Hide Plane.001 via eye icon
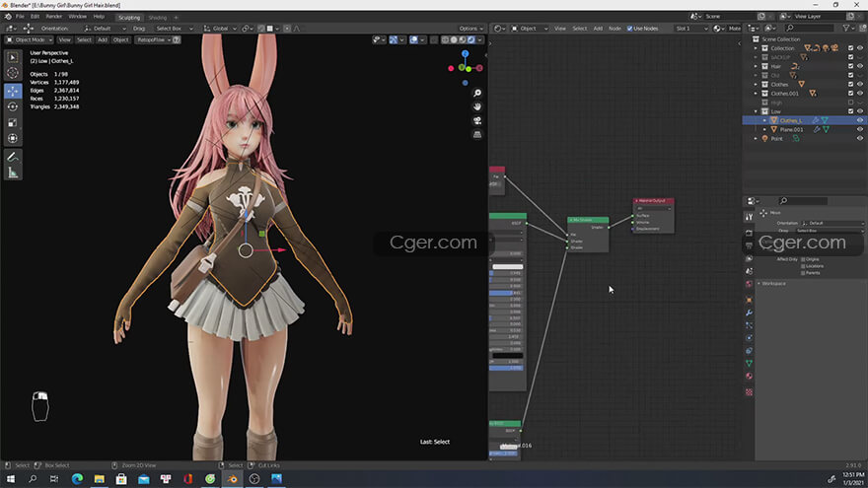 coord(860,129)
